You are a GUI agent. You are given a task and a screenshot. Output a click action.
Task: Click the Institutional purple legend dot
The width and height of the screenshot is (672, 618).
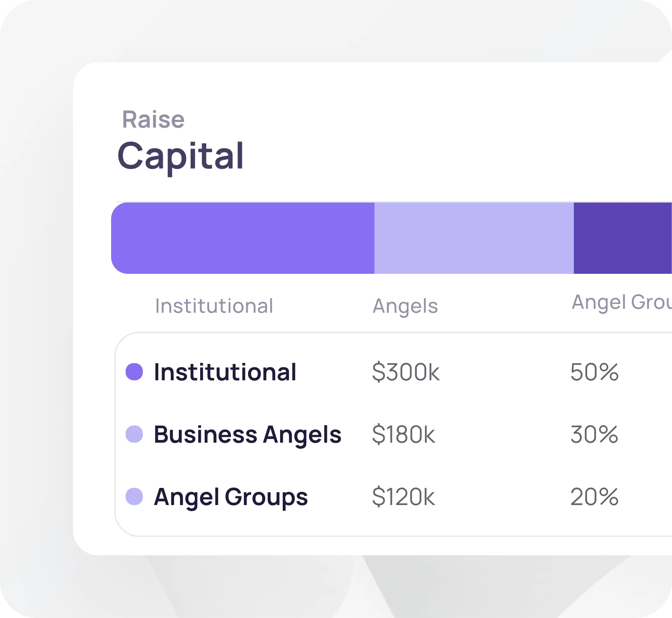pyautogui.click(x=134, y=372)
